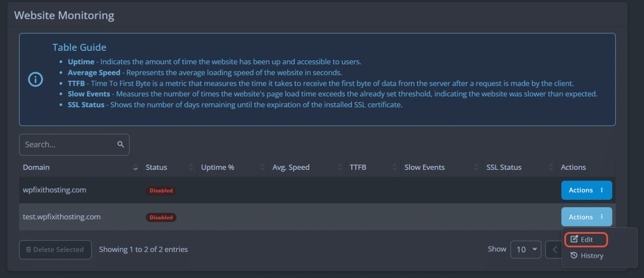Choose Edit from the Actions menu
Image resolution: width=644 pixels, height=278 pixels.
pos(586,239)
